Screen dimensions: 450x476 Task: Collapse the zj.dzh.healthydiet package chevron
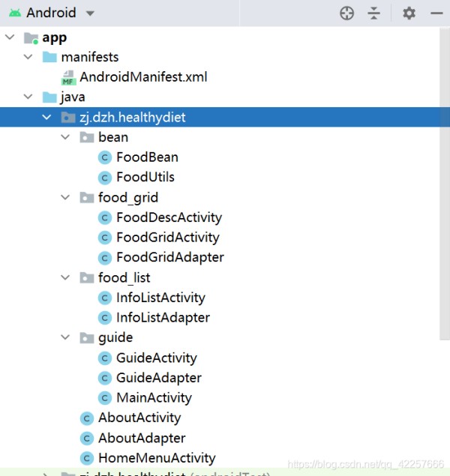point(46,117)
